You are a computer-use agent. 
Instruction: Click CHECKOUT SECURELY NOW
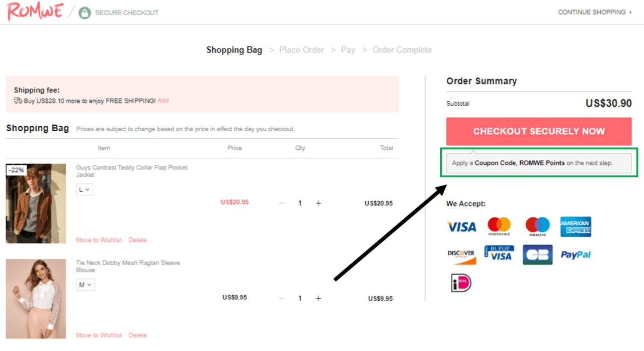pyautogui.click(x=538, y=131)
